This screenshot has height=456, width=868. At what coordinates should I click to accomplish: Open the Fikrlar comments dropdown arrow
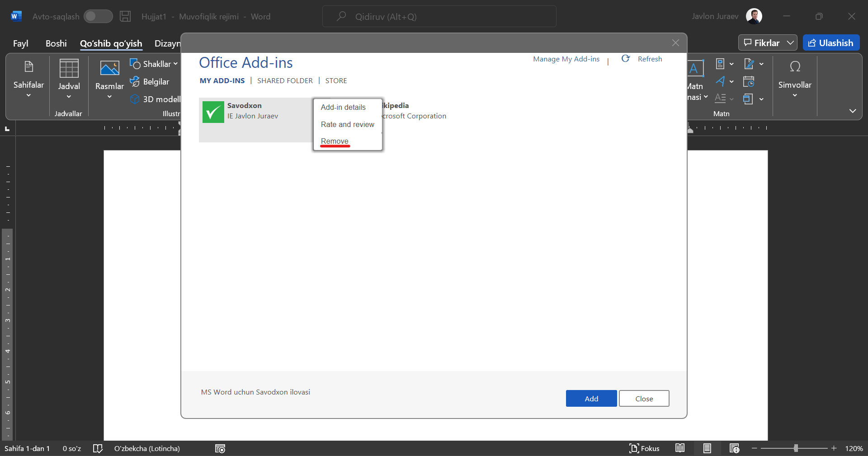pos(790,43)
